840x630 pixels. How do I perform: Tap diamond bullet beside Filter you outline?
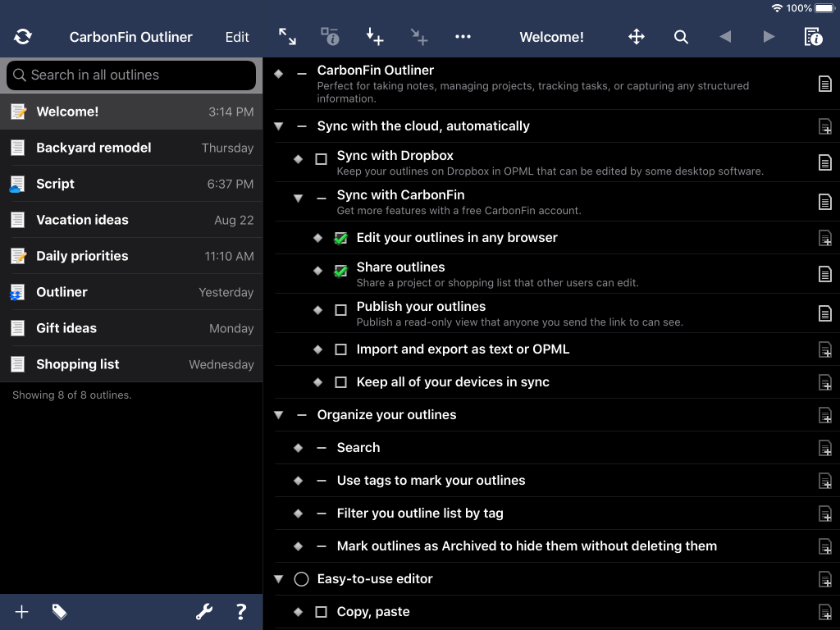299,514
